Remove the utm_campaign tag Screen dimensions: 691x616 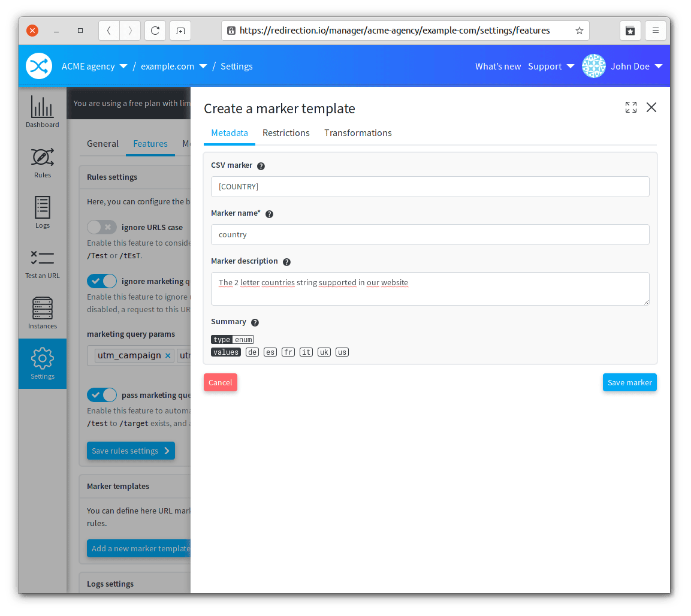click(168, 355)
